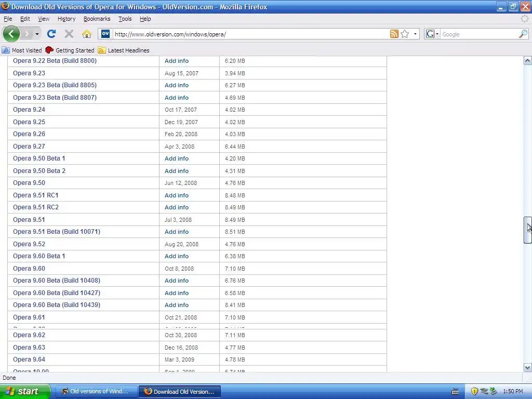This screenshot has width=532, height=399.
Task: Open Opera 9.60 Beta (Build 10439) link
Action: click(57, 305)
